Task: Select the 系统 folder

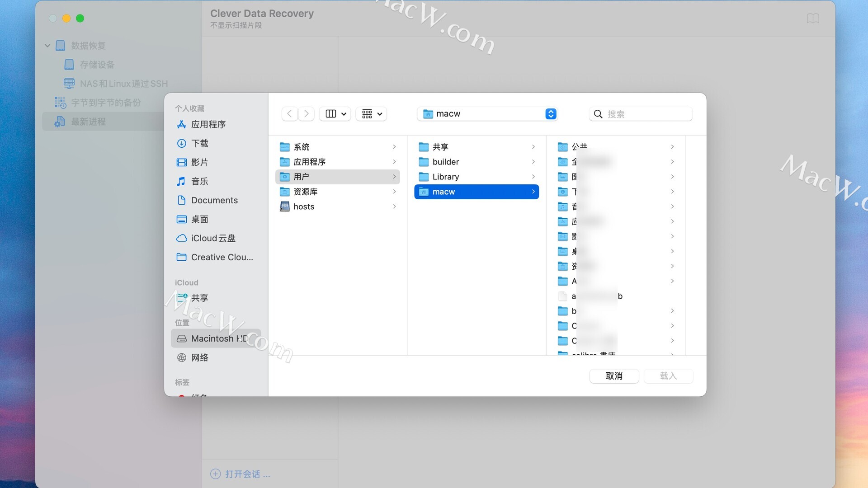Action: [302, 147]
